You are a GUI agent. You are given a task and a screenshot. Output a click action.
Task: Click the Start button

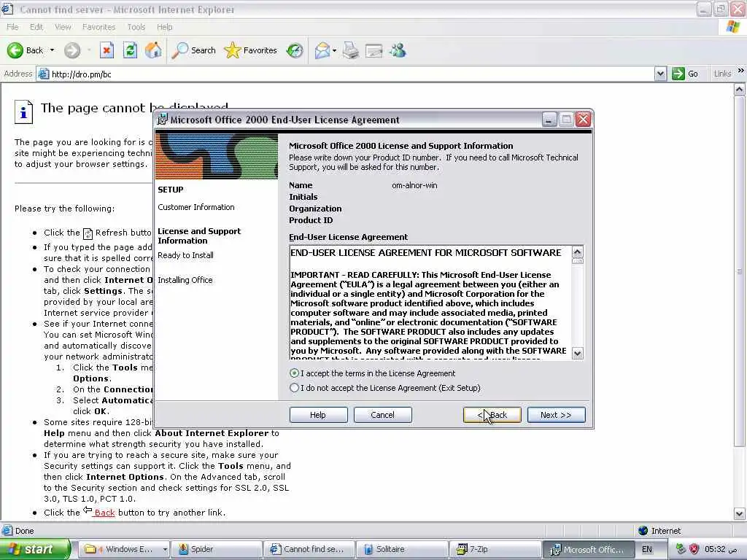(x=35, y=549)
